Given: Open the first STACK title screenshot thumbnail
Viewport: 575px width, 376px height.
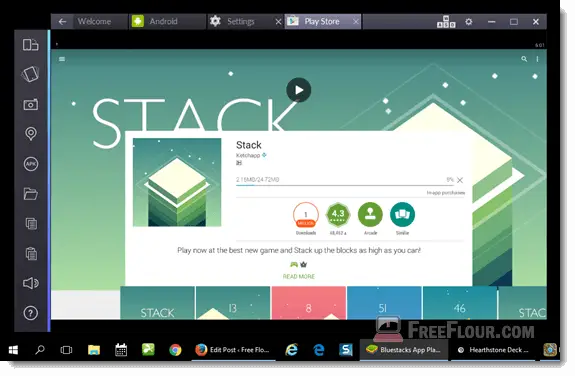Looking at the screenshot, I should (158, 303).
